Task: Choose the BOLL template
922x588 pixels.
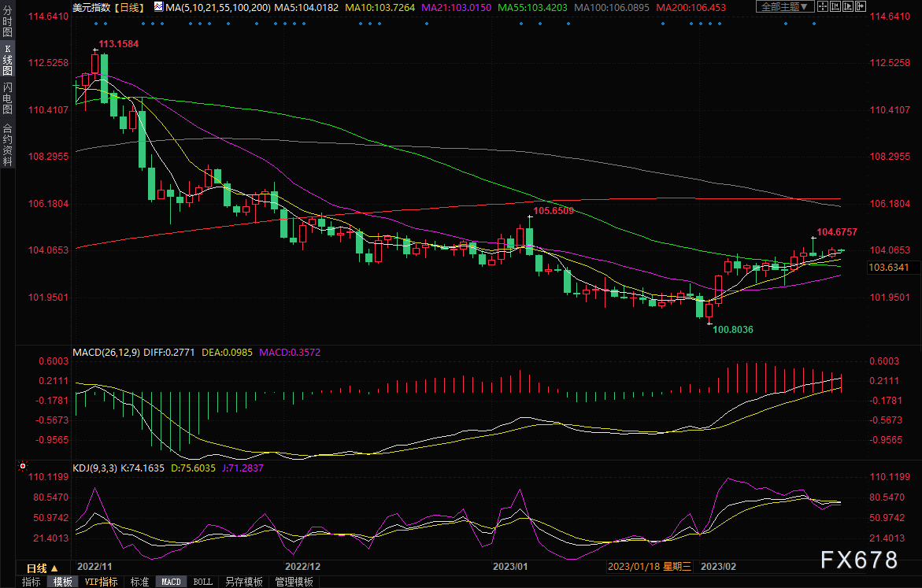Action: (203, 582)
